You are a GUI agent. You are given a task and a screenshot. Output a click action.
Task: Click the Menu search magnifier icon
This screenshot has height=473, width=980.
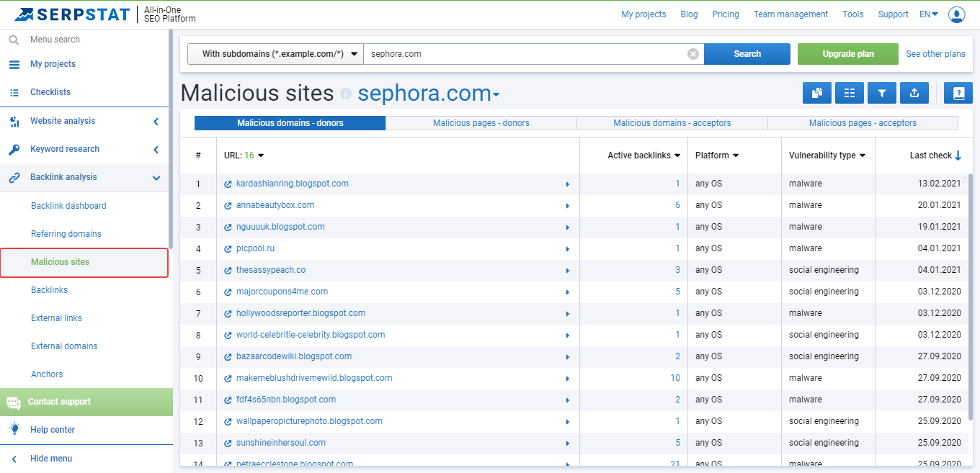pyautogui.click(x=14, y=40)
